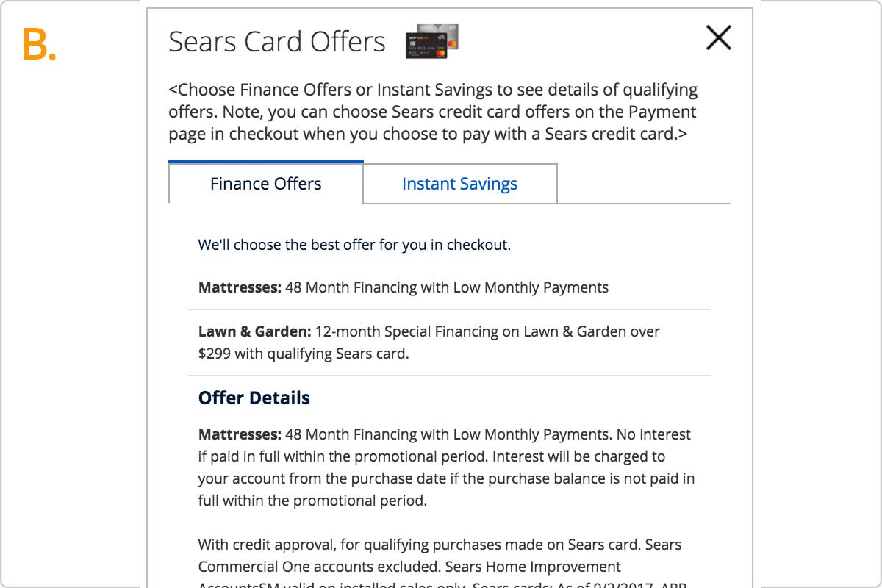Click the Sears Card Offers title
The image size is (882, 588).
(x=277, y=42)
